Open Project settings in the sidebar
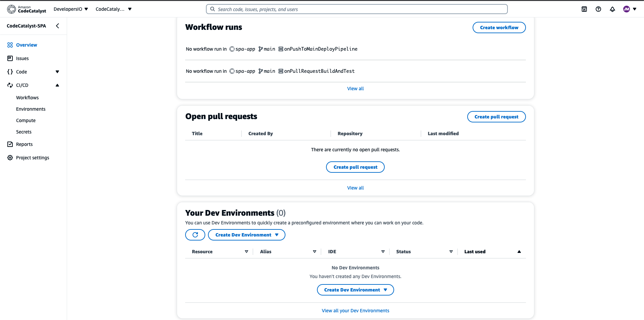644x320 pixels. (33, 158)
